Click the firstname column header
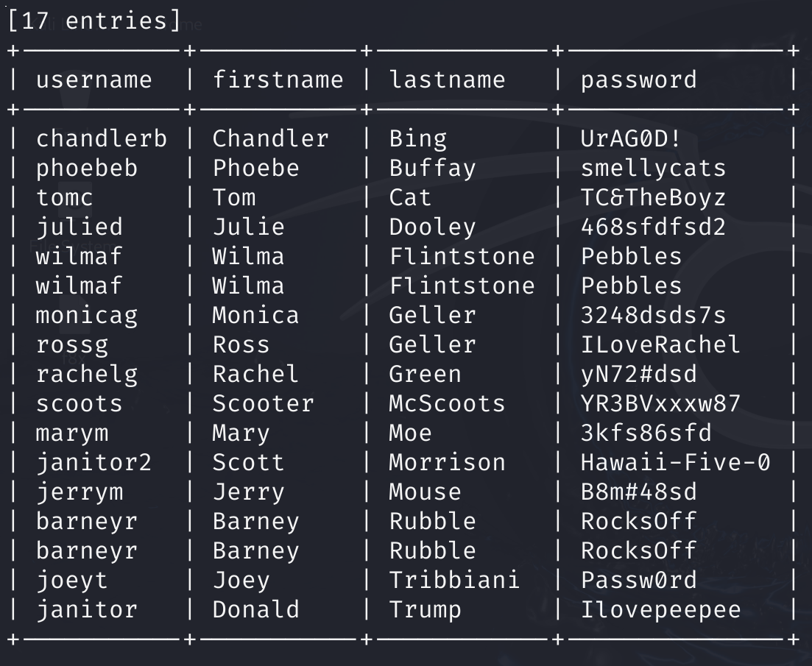Image resolution: width=812 pixels, height=666 pixels. coord(278,80)
